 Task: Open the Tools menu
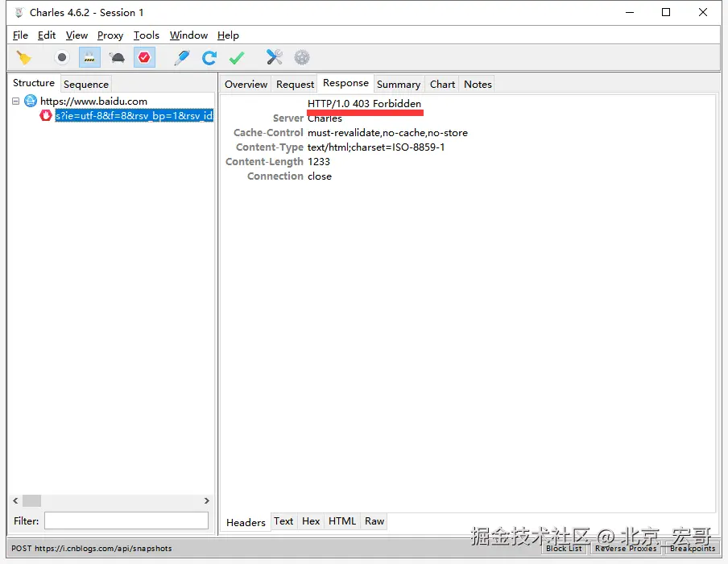click(147, 35)
